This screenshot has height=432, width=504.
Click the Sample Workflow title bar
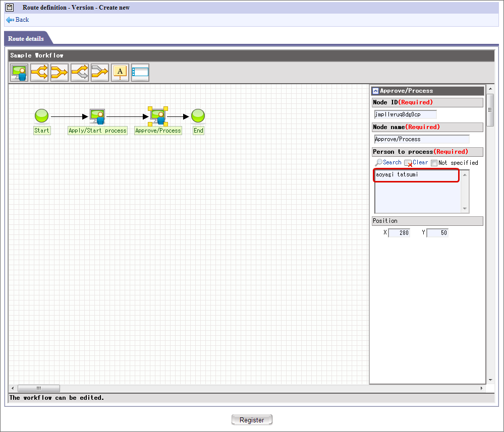[251, 55]
